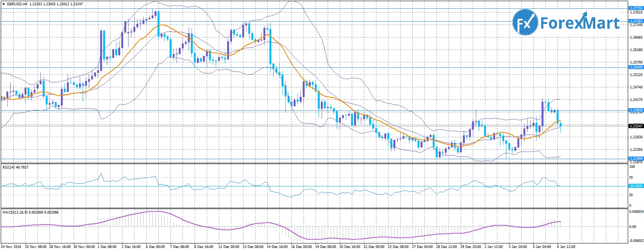The width and height of the screenshot is (644, 251).
Task: Click the 5 Jan 04:00 time label
Action: (543, 247)
